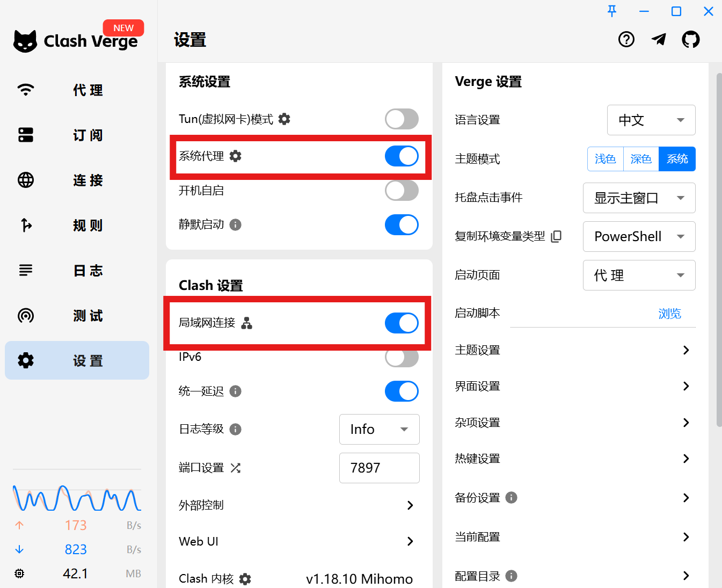Go to 日志 logs page
722x588 pixels.
[x=77, y=270]
